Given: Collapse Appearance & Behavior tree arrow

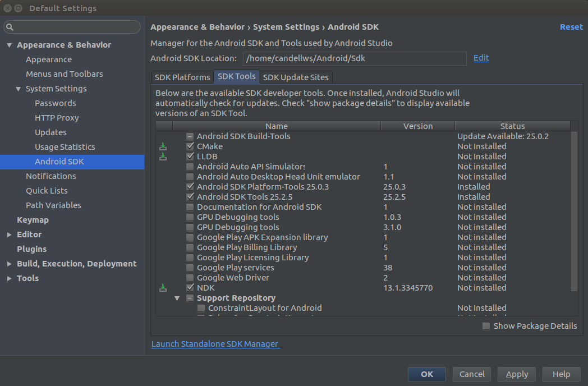Looking at the screenshot, I should click(10, 45).
